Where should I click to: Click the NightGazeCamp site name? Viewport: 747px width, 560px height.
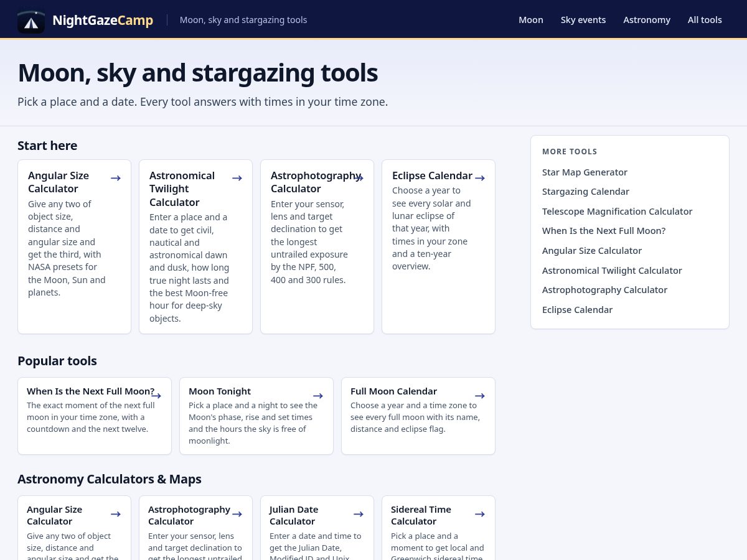[103, 20]
